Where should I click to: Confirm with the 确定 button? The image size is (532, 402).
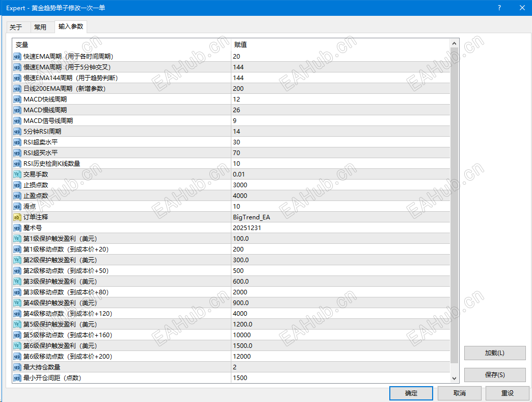(x=411, y=393)
